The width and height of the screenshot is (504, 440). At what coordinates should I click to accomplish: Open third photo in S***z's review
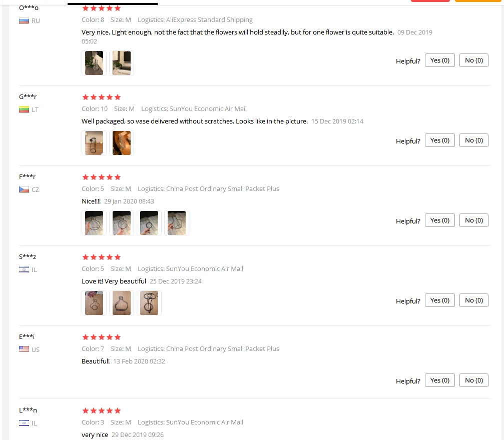[x=149, y=303]
